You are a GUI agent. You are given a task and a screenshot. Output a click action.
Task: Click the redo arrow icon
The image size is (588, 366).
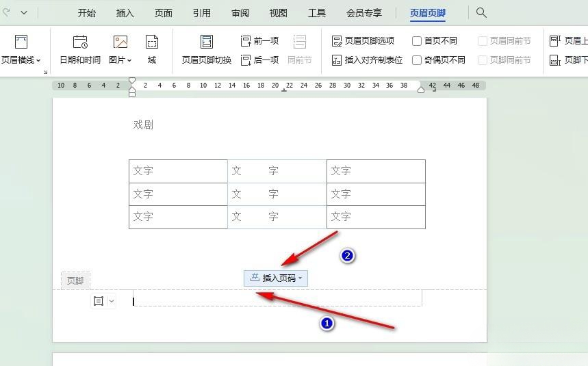pos(5,12)
